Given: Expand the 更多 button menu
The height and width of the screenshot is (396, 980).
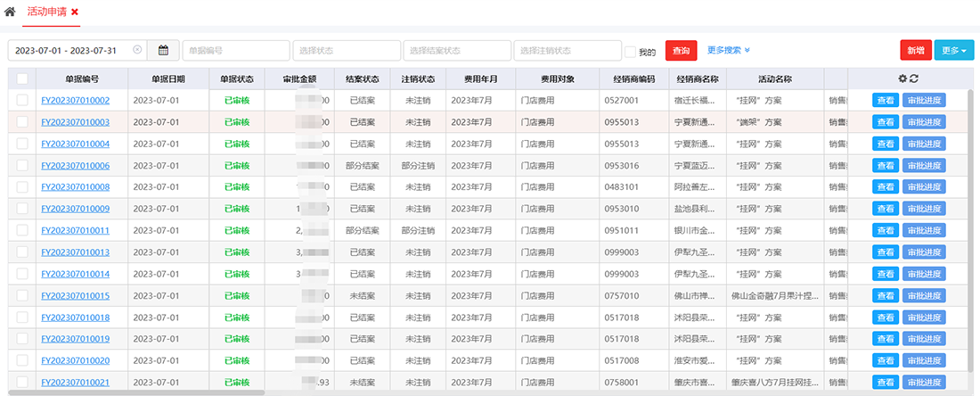Looking at the screenshot, I should coord(953,51).
